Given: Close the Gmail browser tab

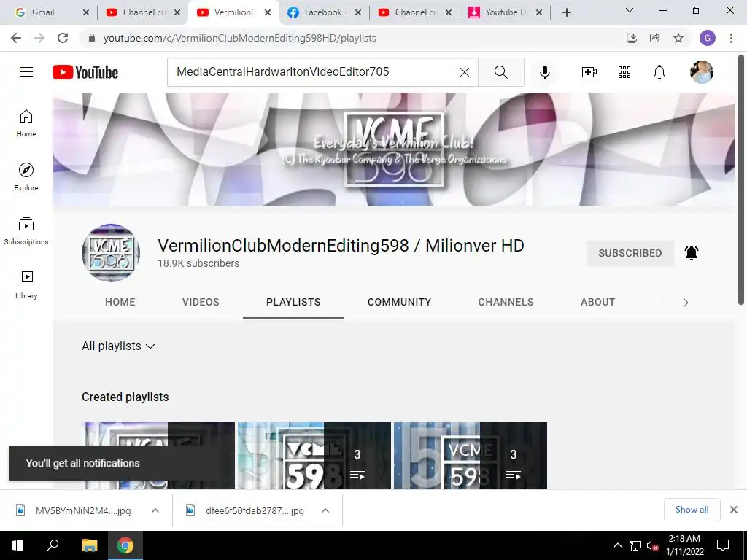Looking at the screenshot, I should [86, 12].
